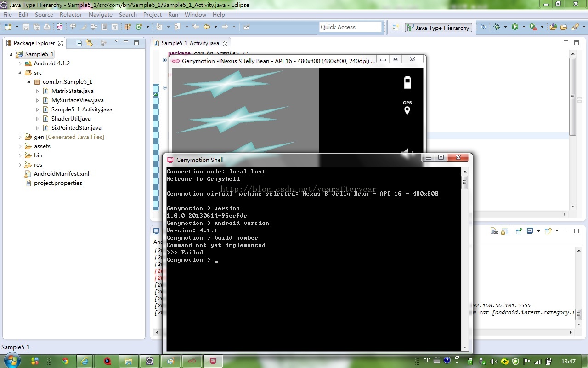Click the Genymotion Shell taskbar button
The height and width of the screenshot is (368, 588).
coord(213,361)
